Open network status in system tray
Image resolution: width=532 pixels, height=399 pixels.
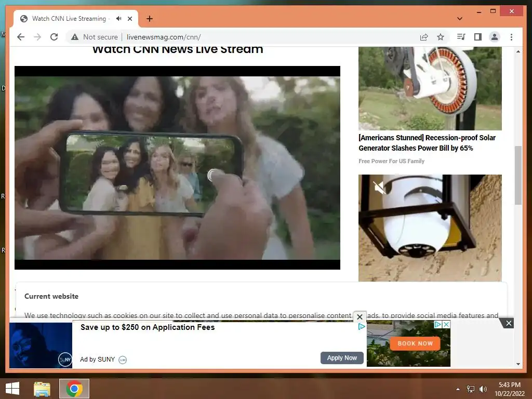[471, 389]
